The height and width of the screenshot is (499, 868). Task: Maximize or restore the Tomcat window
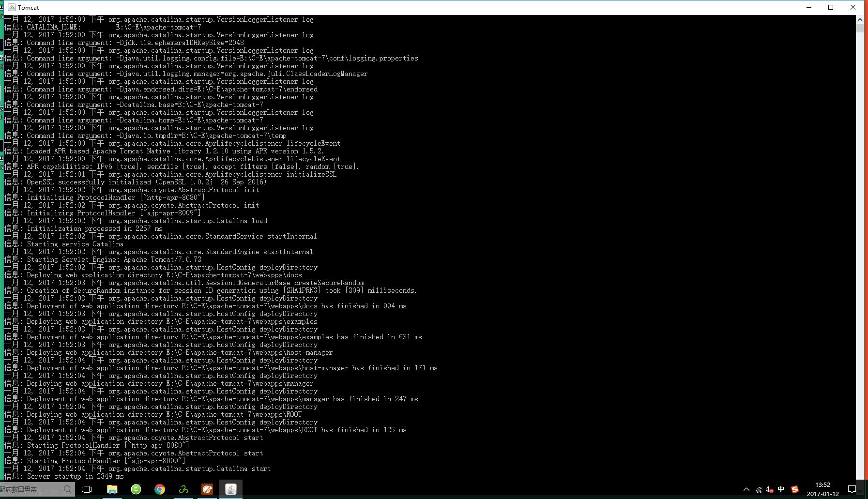831,7
